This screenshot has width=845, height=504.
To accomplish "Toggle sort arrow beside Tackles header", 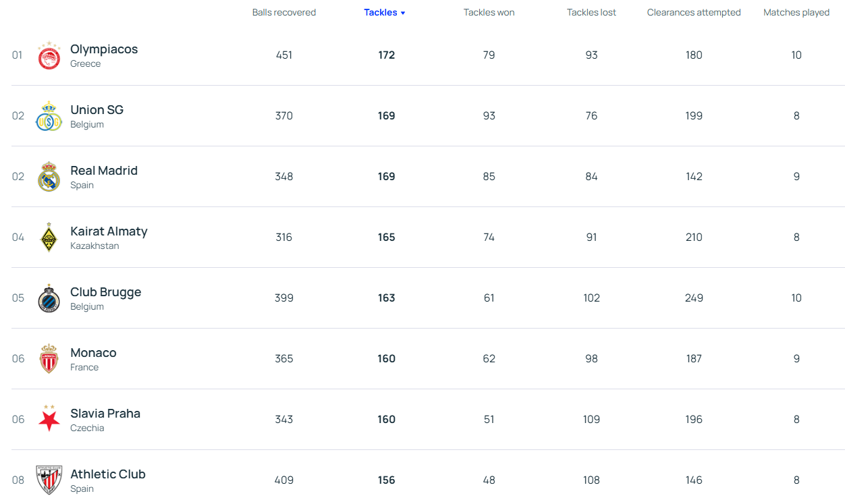I will (x=403, y=13).
